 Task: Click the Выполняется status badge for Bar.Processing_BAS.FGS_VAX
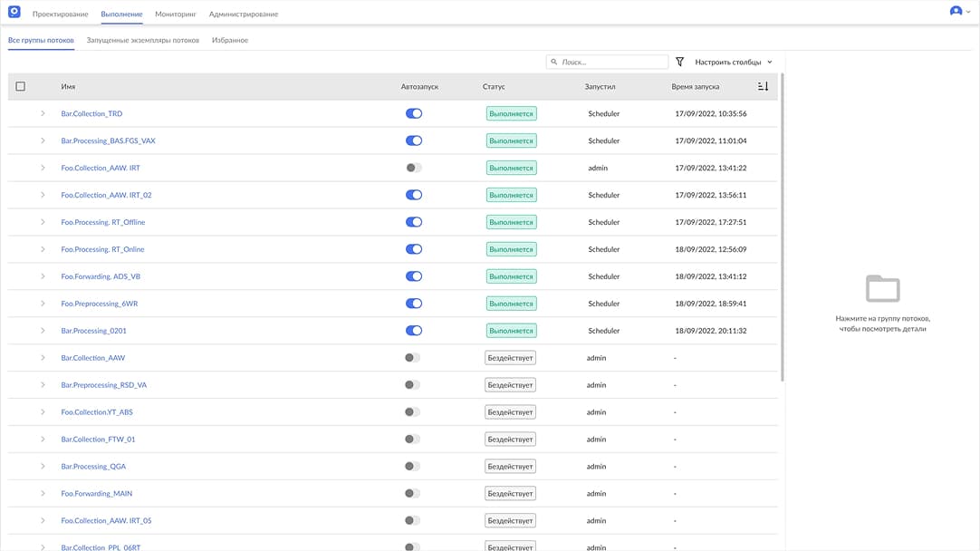(x=511, y=140)
